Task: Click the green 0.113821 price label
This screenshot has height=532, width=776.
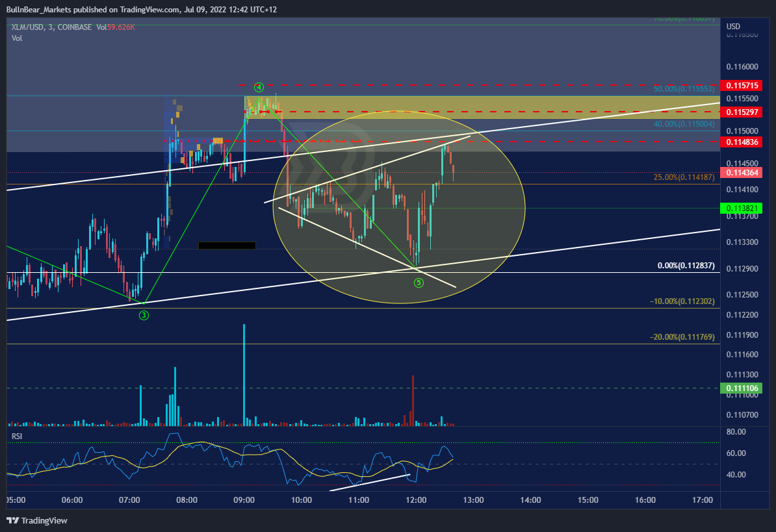Action: click(x=742, y=209)
